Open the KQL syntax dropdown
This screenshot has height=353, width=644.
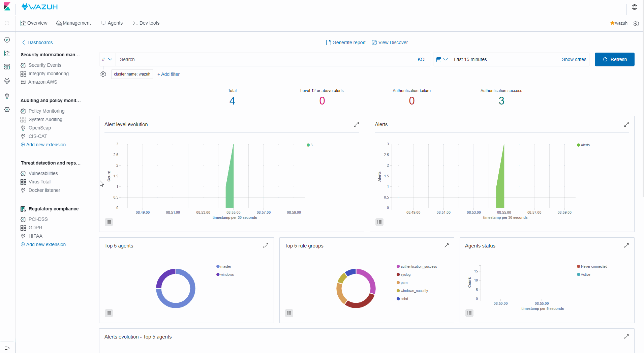[422, 59]
